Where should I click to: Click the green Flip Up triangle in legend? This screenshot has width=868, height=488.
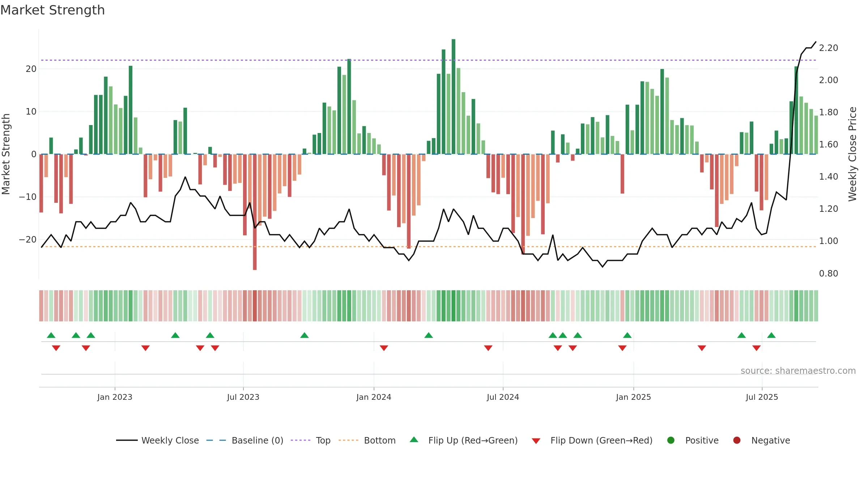[x=414, y=440]
